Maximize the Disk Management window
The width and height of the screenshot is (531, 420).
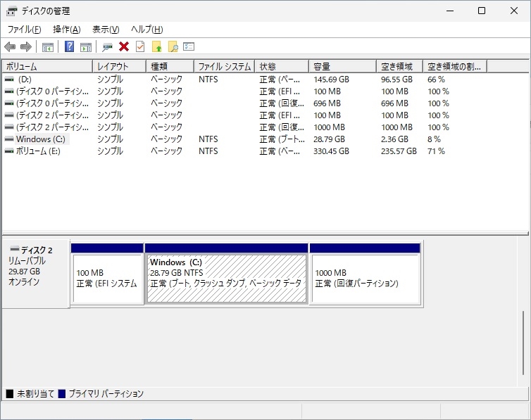pyautogui.click(x=482, y=11)
